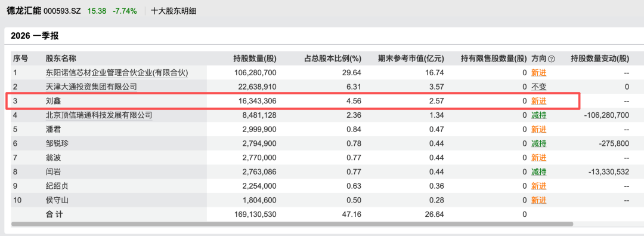
Task: Click the 德龙汇能 stock name
Action: (x=24, y=11)
